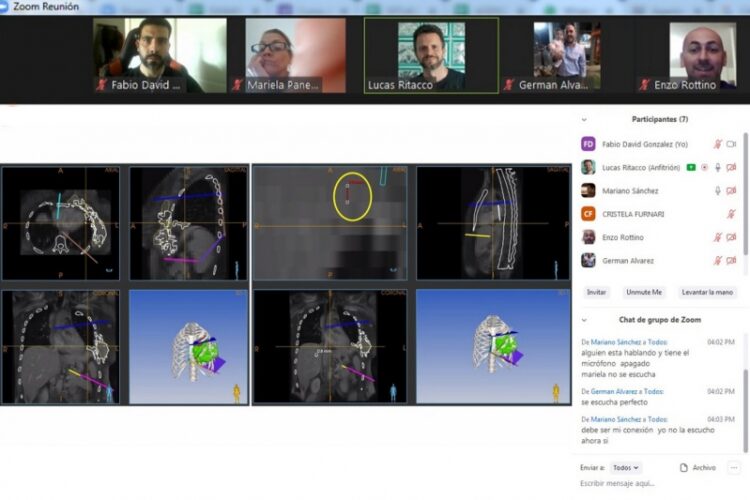Image resolution: width=750 pixels, height=500 pixels.
Task: Click Levantar la mano button
Action: coord(708,292)
